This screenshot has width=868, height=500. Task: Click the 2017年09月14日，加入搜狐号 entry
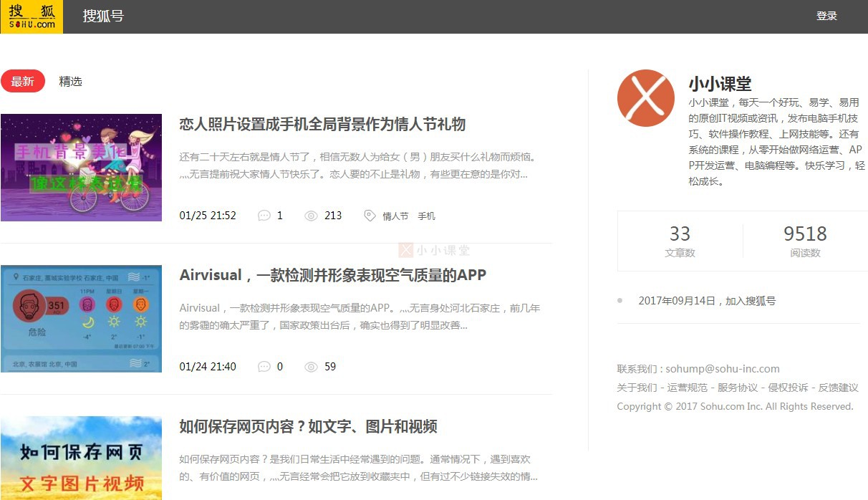pyautogui.click(x=707, y=301)
